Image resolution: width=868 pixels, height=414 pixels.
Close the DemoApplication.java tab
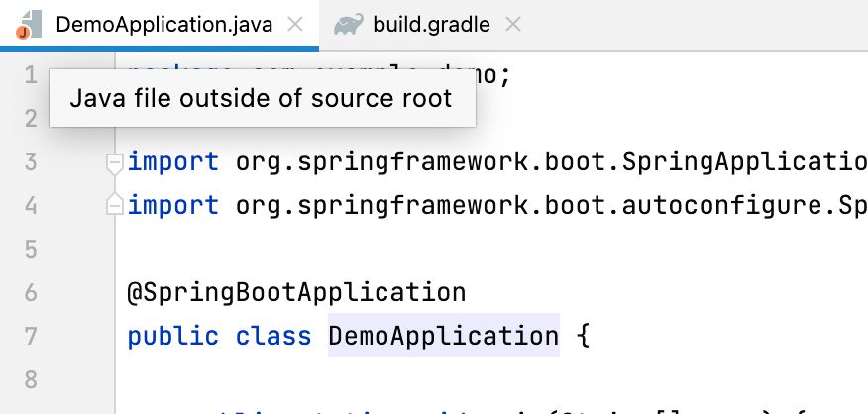pyautogui.click(x=296, y=25)
